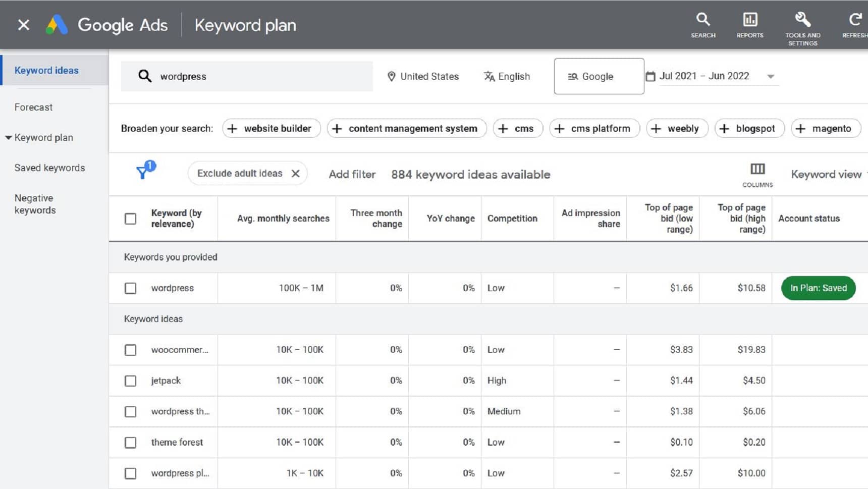Open Saved keywords in sidebar

coord(49,168)
